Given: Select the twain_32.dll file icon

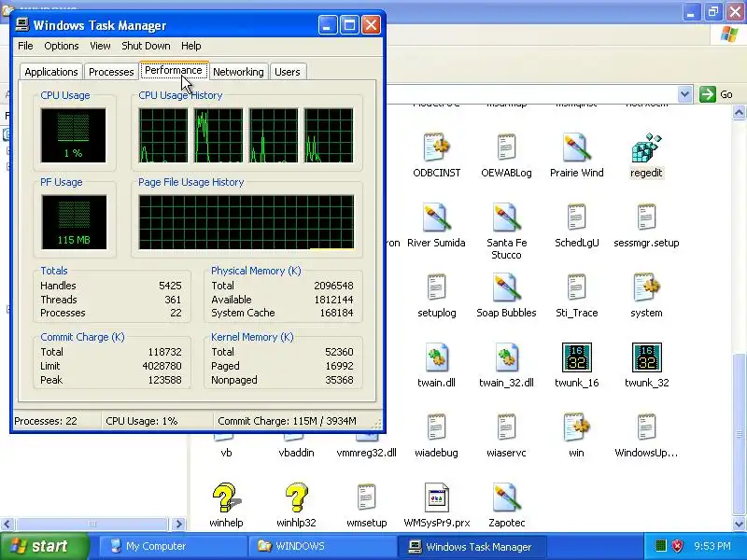Looking at the screenshot, I should pos(506,357).
